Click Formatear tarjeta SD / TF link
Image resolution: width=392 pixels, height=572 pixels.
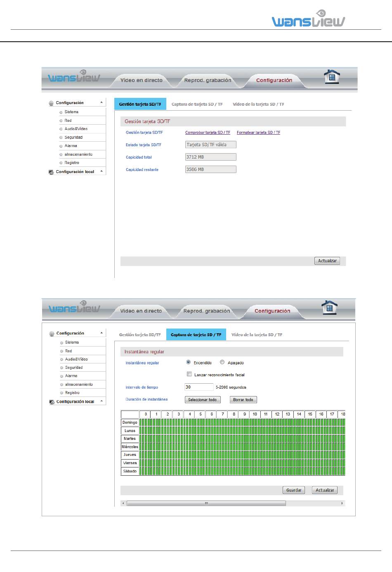[258, 133]
